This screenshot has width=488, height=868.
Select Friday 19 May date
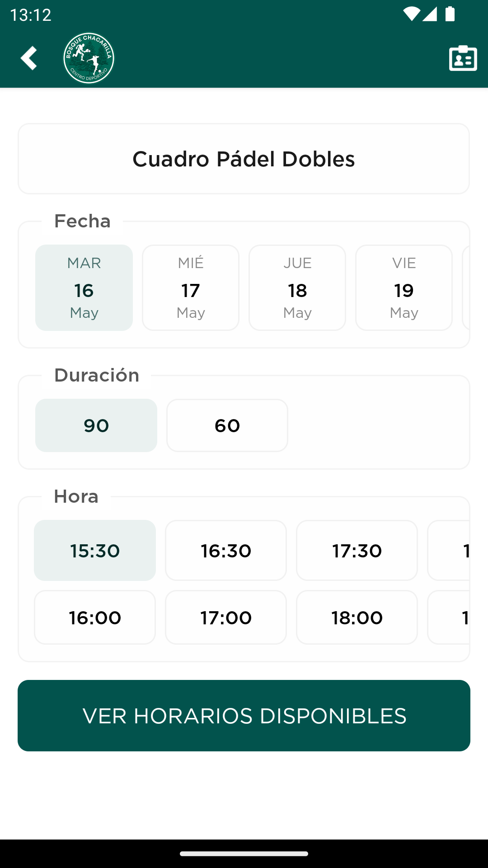[x=404, y=288]
